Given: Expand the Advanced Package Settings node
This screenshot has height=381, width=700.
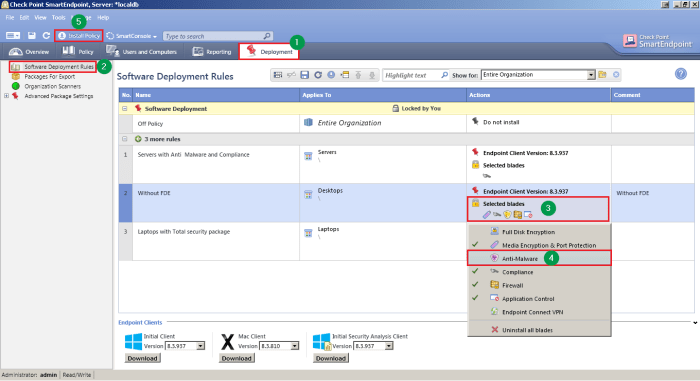Looking at the screenshot, I should click(6, 96).
